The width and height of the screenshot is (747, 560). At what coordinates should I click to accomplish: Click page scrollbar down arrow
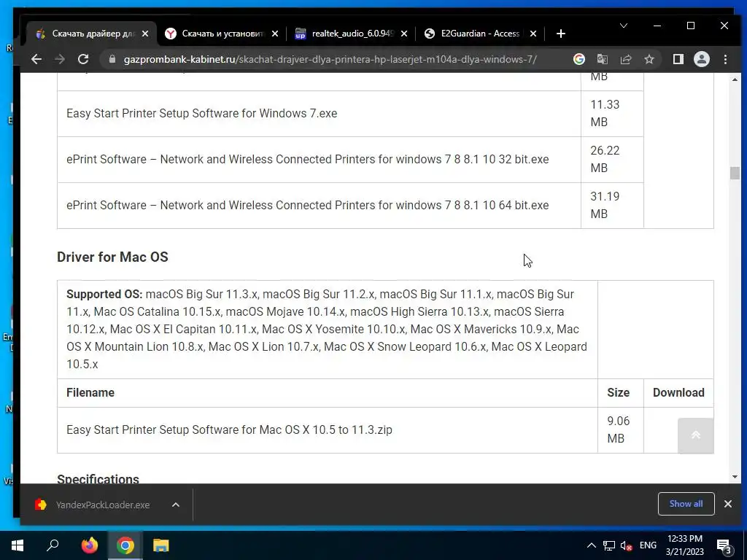click(735, 477)
